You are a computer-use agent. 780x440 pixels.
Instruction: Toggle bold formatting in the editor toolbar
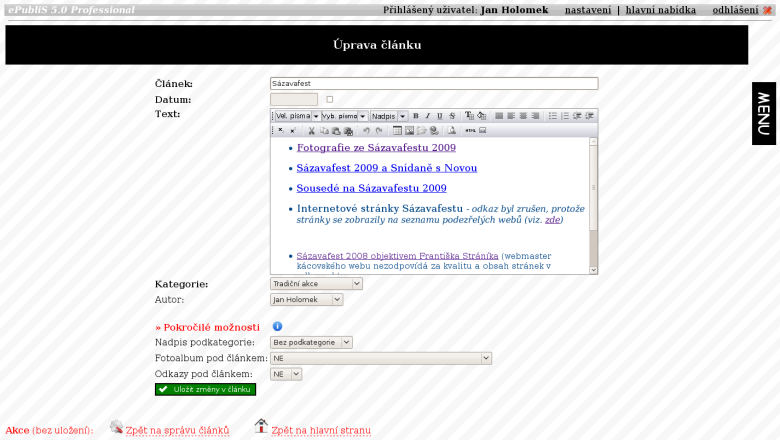[415, 116]
